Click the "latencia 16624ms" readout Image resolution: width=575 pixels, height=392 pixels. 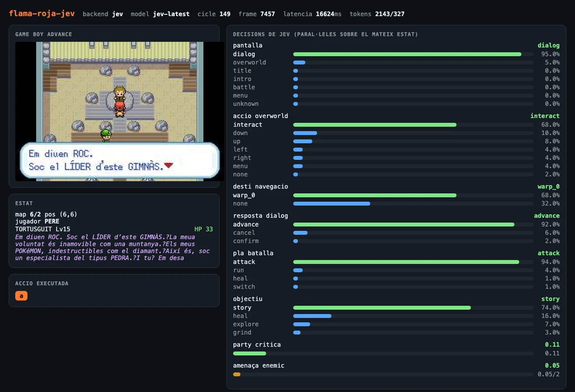tap(312, 14)
